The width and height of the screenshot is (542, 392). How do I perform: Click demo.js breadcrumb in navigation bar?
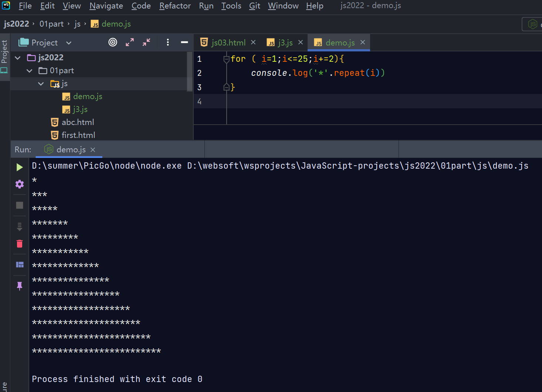pyautogui.click(x=111, y=24)
